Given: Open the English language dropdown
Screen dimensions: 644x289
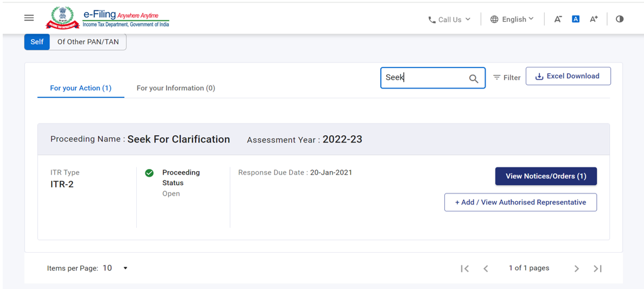Looking at the screenshot, I should [x=512, y=19].
